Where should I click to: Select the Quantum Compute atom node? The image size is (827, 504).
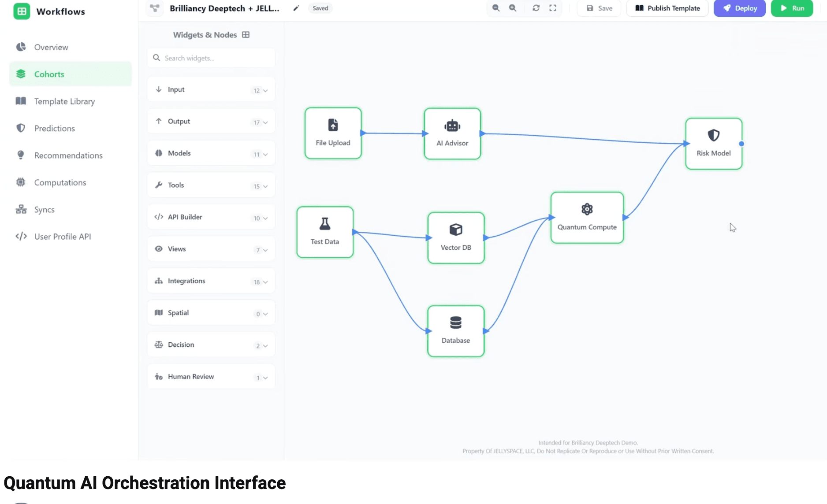[x=587, y=218]
